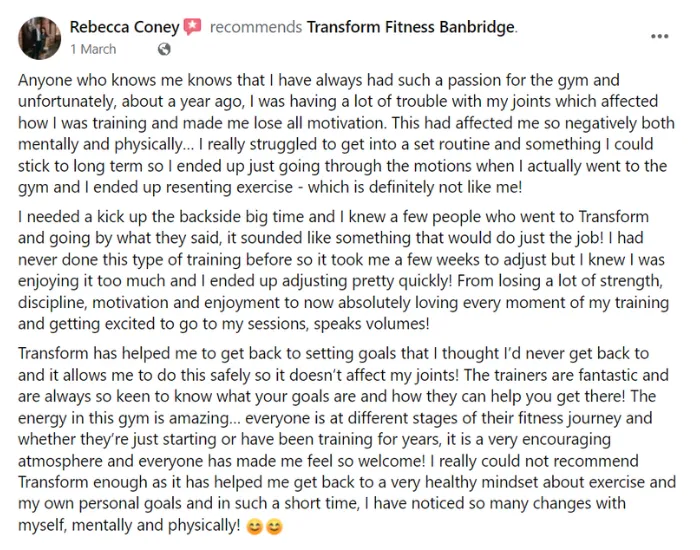Click the word "recommends" in the header

(256, 27)
